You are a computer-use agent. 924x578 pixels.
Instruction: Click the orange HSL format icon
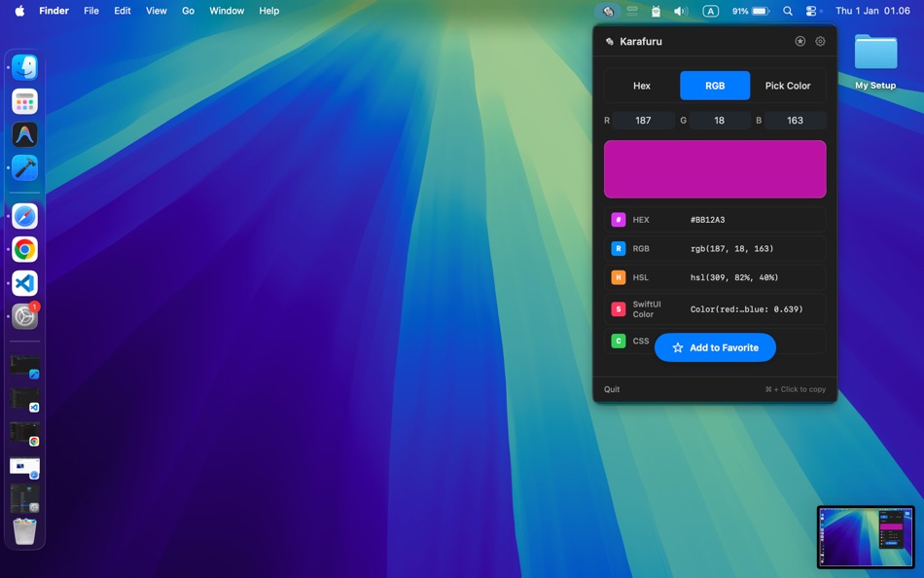click(619, 277)
